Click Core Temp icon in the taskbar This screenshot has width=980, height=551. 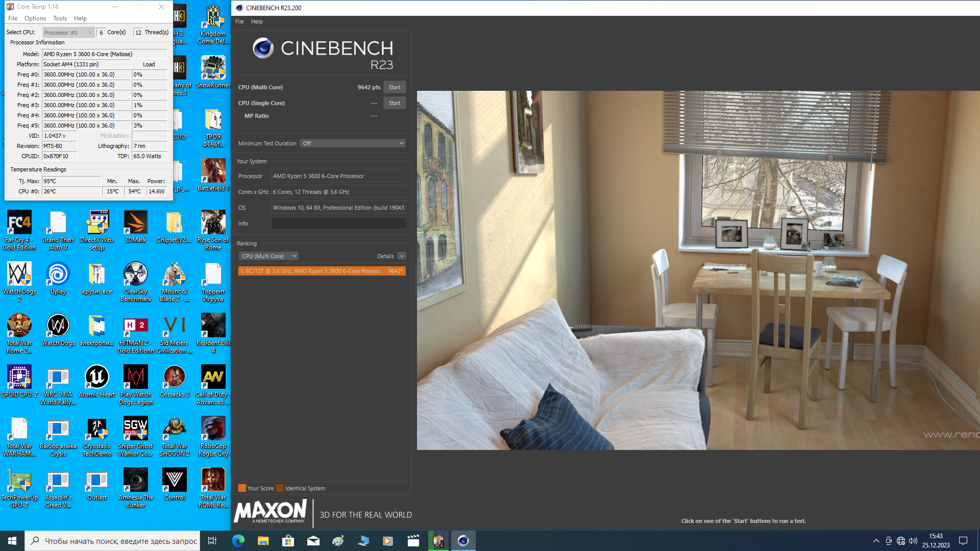tap(438, 541)
